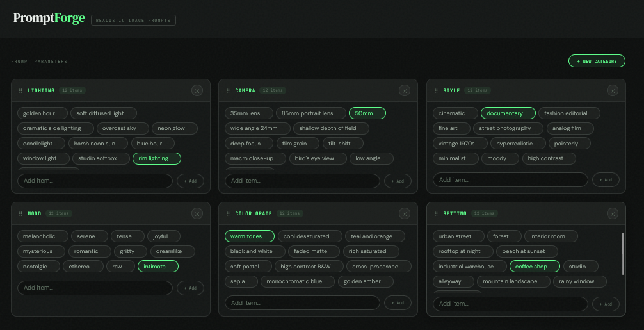
Task: Deselect the coffee shop chip
Action: [x=535, y=267]
